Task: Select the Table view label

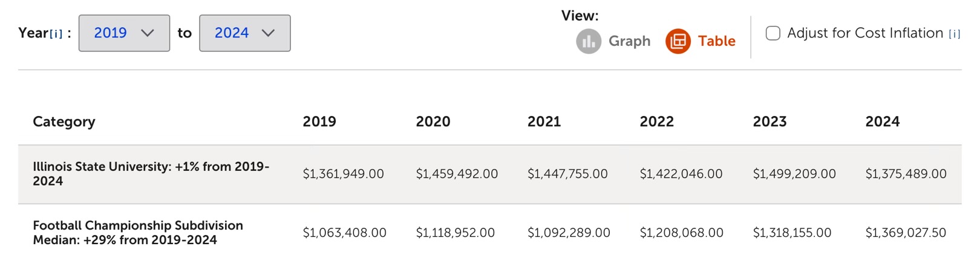Action: pos(716,41)
